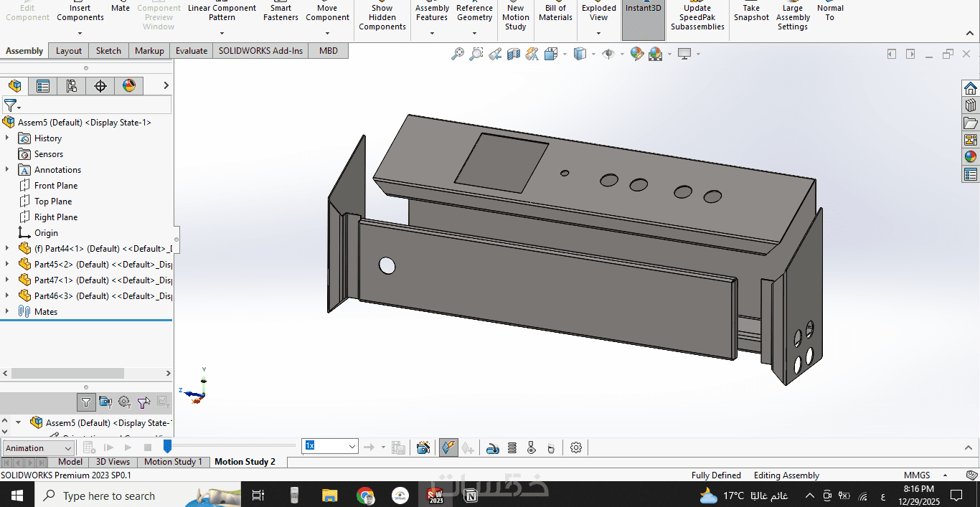Click New Motion Study button
This screenshot has height=507, width=980.
(516, 16)
